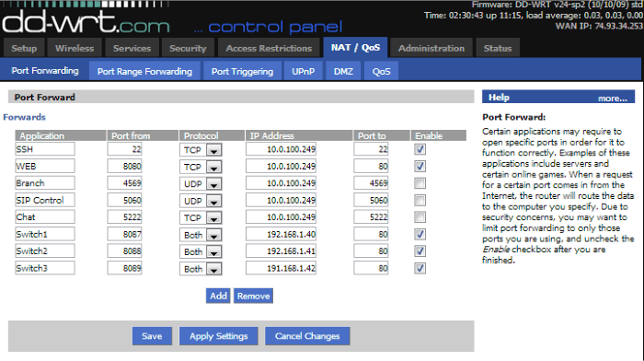The image size is (644, 361).
Task: Select the NAT / QoS tab
Action: tap(355, 47)
